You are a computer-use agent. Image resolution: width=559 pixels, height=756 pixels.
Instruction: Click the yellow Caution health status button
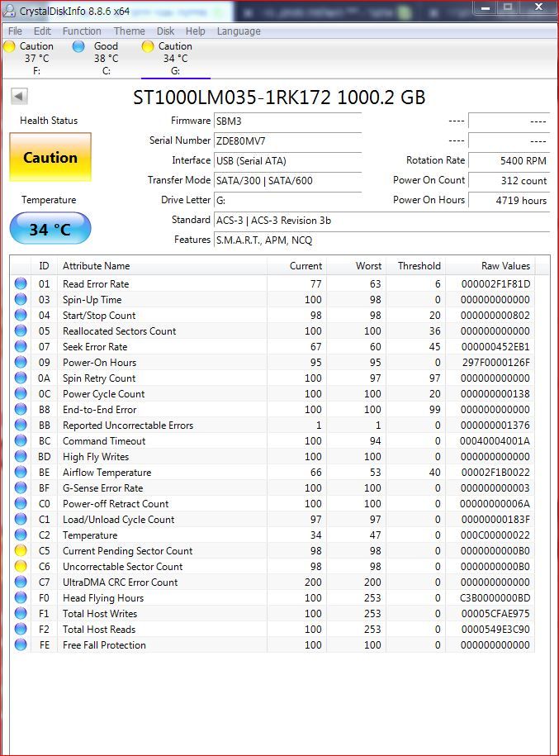tap(50, 157)
